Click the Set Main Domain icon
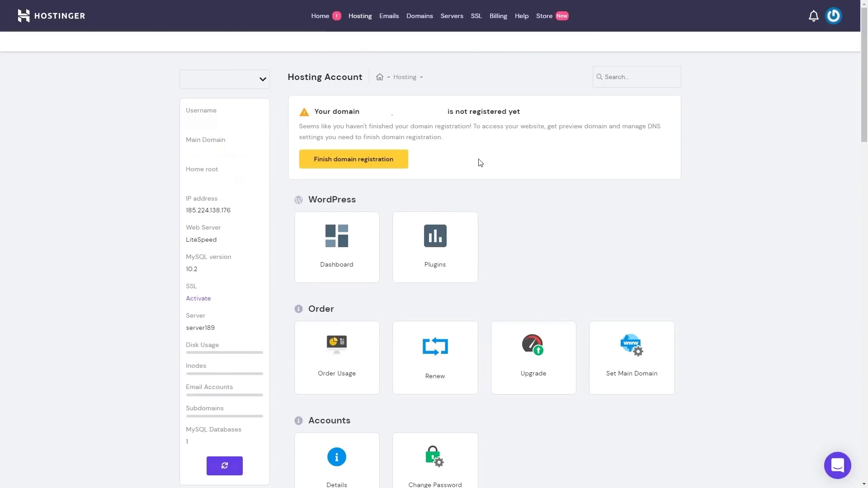The width and height of the screenshot is (868, 488). [x=631, y=357]
